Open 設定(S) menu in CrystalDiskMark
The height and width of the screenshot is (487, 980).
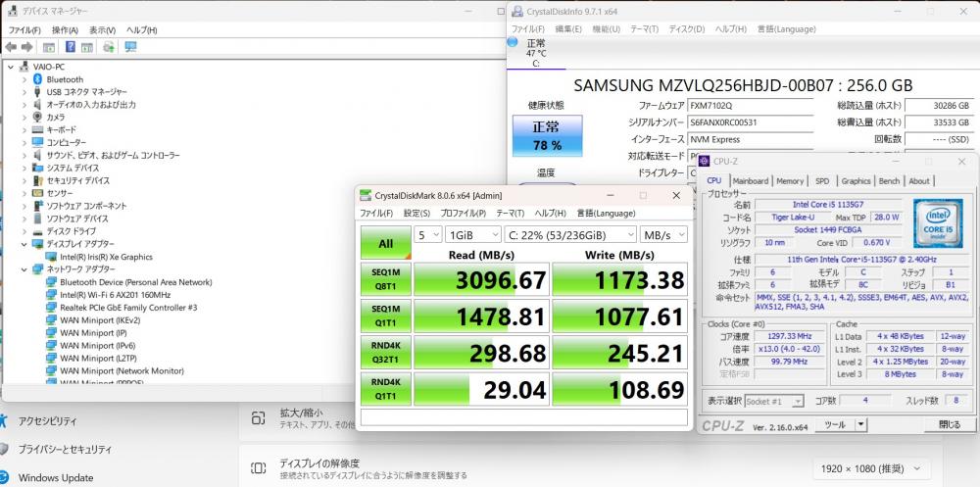tap(416, 214)
